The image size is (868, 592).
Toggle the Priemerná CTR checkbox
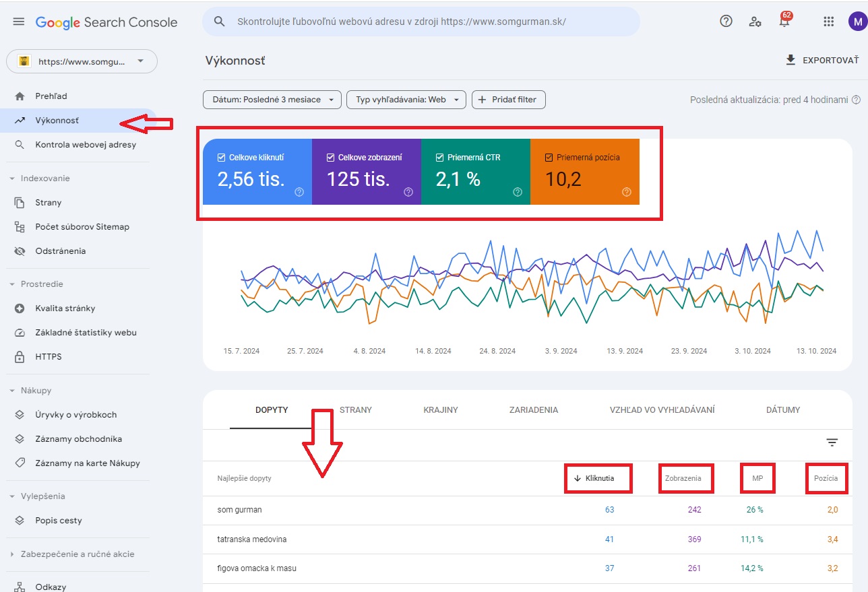coord(439,158)
